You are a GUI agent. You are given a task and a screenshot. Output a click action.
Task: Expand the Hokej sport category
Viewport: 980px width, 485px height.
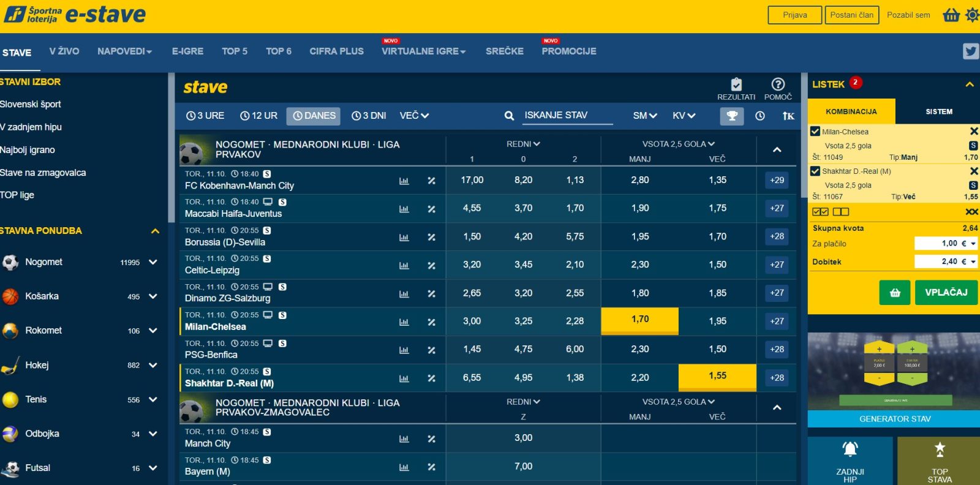click(153, 365)
